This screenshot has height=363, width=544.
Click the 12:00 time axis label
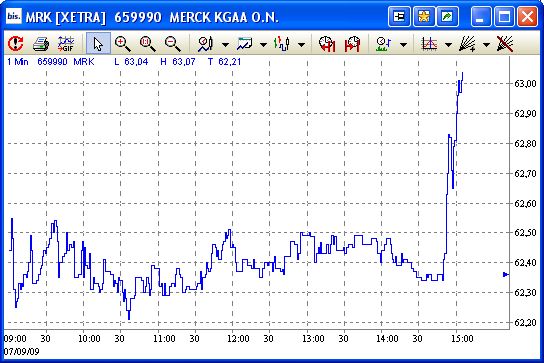tap(238, 338)
